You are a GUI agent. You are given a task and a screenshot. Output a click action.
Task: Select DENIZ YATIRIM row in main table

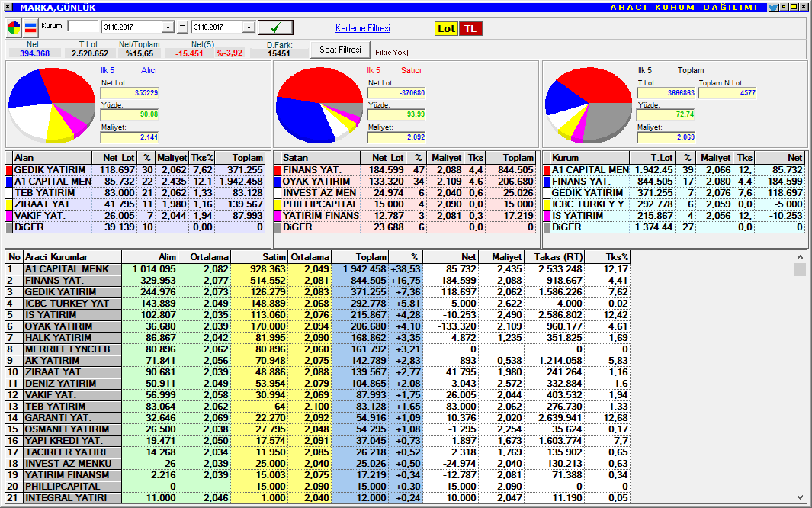pos(318,383)
